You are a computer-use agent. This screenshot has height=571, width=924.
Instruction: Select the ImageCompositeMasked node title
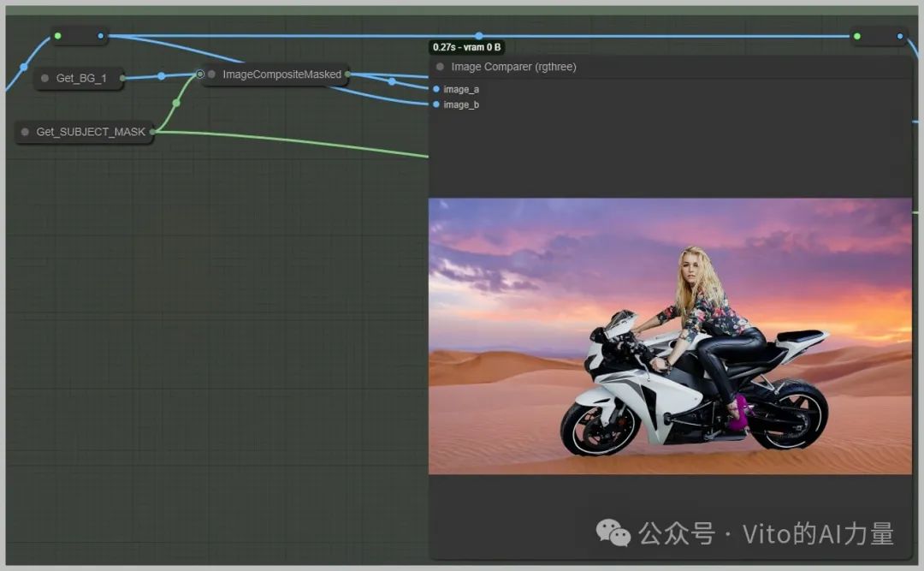tap(281, 74)
